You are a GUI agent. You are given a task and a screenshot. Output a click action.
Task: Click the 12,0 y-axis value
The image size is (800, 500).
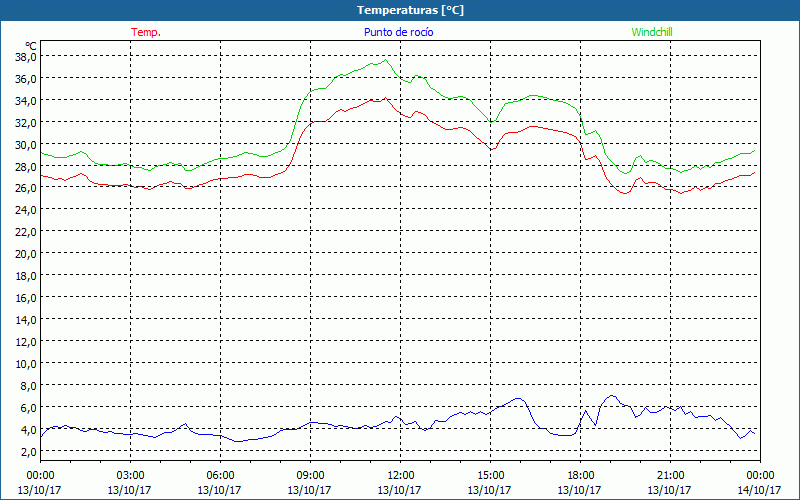[26, 342]
